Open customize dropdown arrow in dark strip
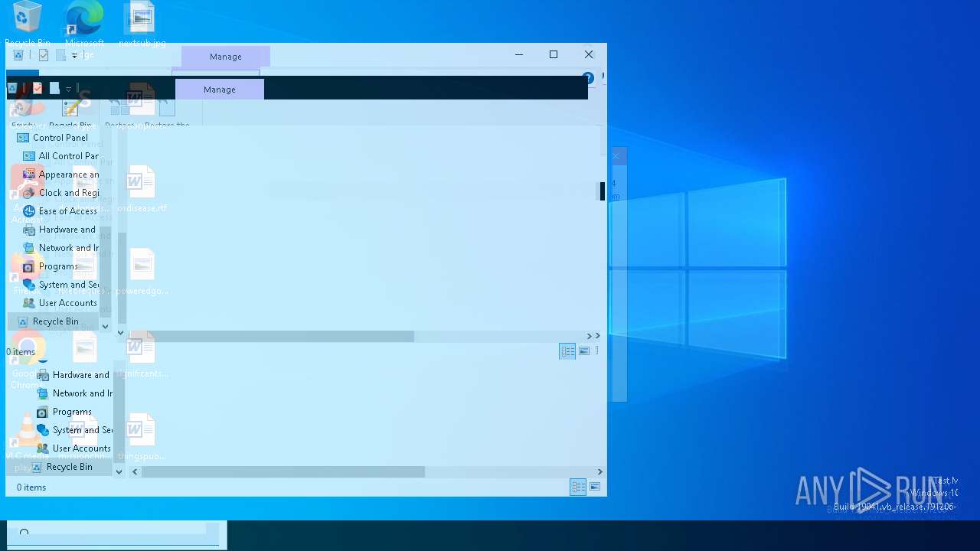This screenshot has width=980, height=551. point(68,89)
